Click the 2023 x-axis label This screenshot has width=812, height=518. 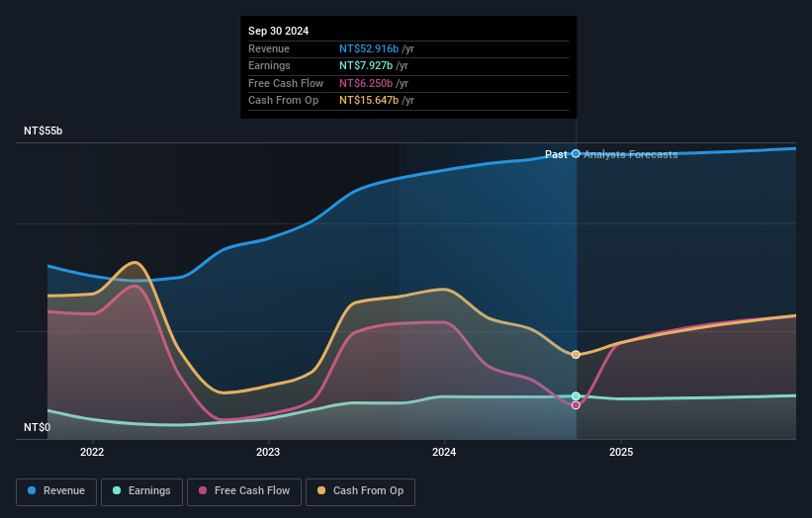pyautogui.click(x=268, y=452)
